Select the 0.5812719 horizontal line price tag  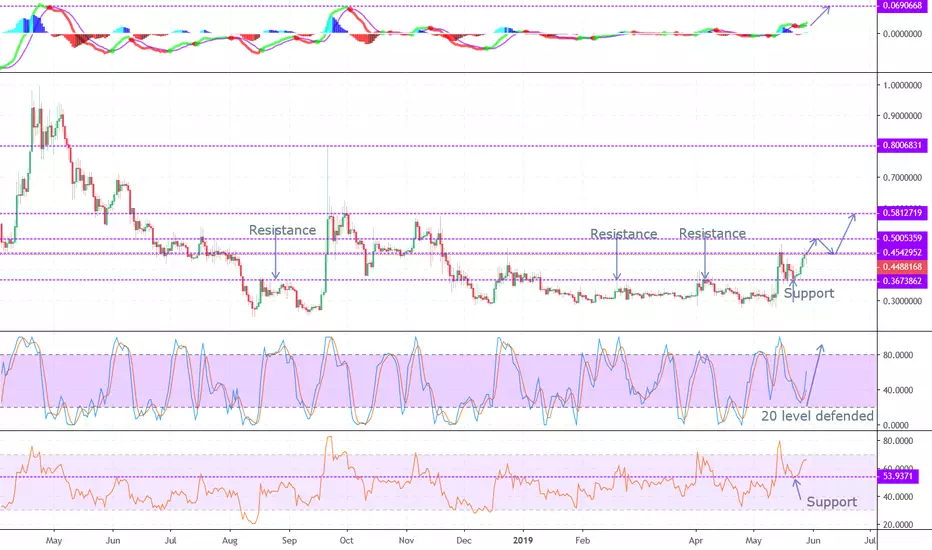pyautogui.click(x=902, y=213)
